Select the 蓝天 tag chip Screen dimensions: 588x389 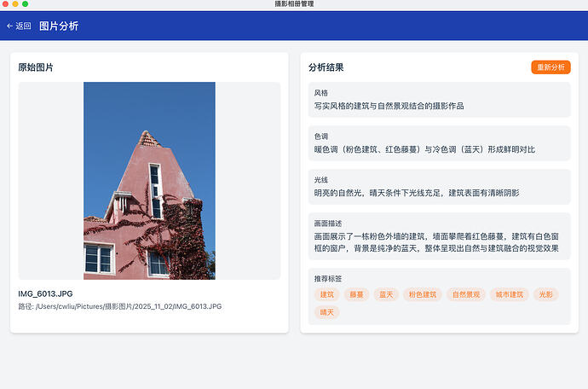pos(386,294)
